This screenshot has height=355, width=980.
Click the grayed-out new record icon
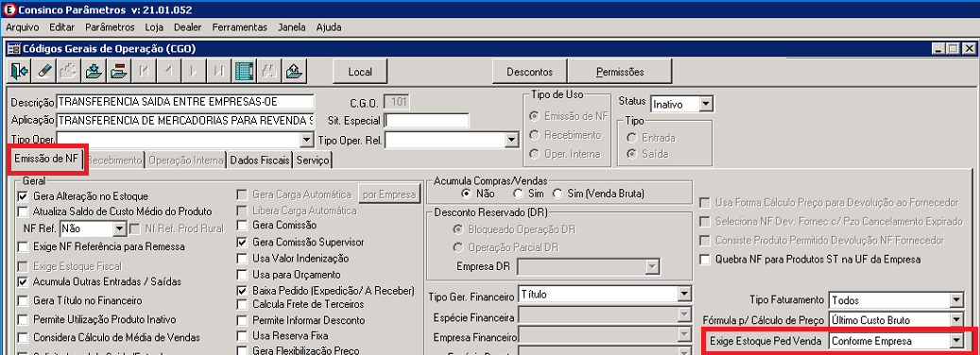[69, 71]
